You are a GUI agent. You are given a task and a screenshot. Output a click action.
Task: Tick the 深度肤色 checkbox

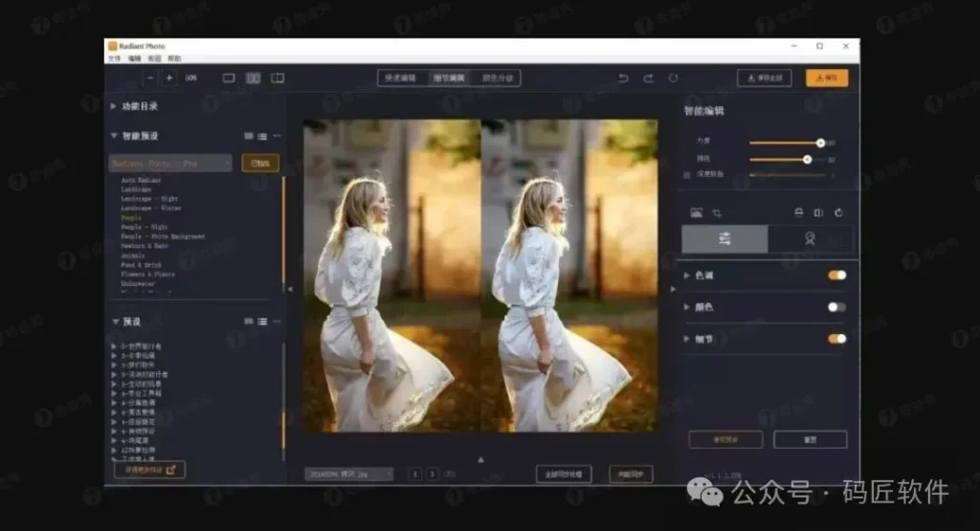687,175
